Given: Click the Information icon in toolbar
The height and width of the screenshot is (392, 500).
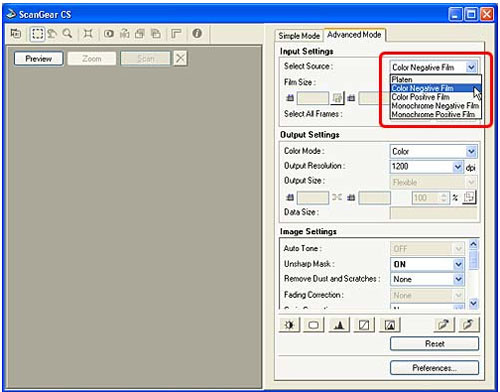Looking at the screenshot, I should point(197,33).
